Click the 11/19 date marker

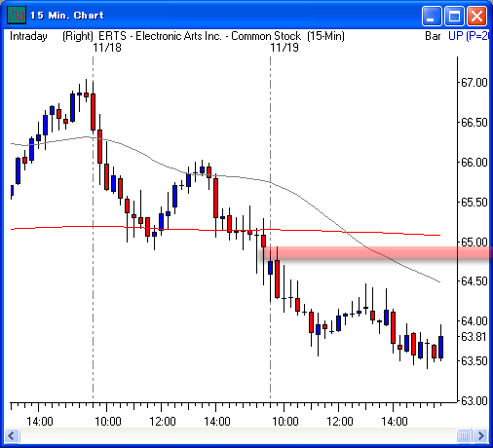[x=284, y=48]
